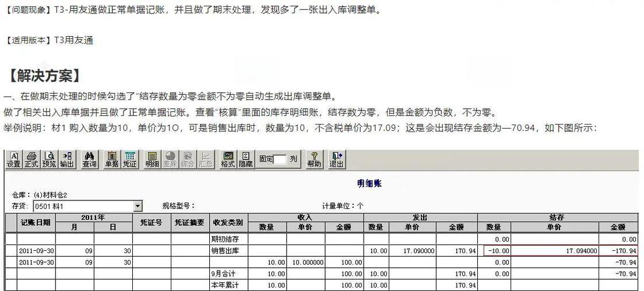Viewport: 644px width, 291px height.
Task: Click the 收发类别 column header
Action: pos(229,223)
